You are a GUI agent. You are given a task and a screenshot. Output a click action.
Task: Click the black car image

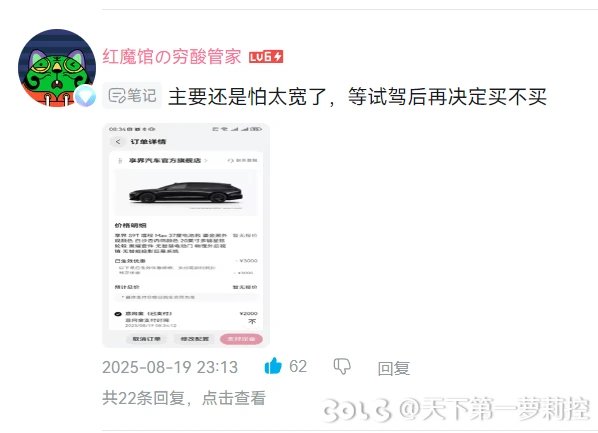(x=186, y=193)
